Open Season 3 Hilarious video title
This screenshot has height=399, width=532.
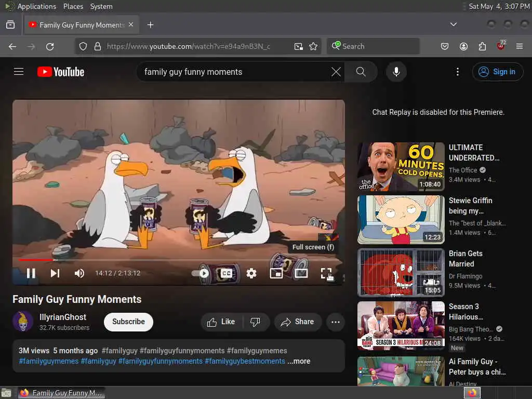[465, 312]
